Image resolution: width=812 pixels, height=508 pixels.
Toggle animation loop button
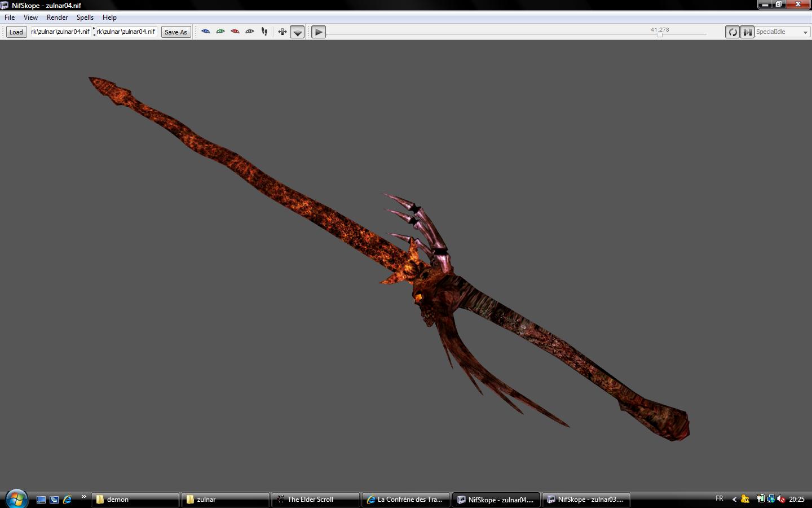coord(732,32)
